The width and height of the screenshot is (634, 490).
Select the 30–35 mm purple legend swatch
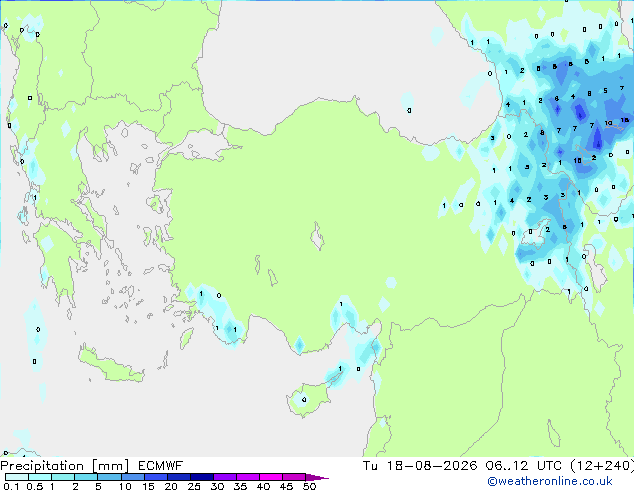[x=225, y=477]
